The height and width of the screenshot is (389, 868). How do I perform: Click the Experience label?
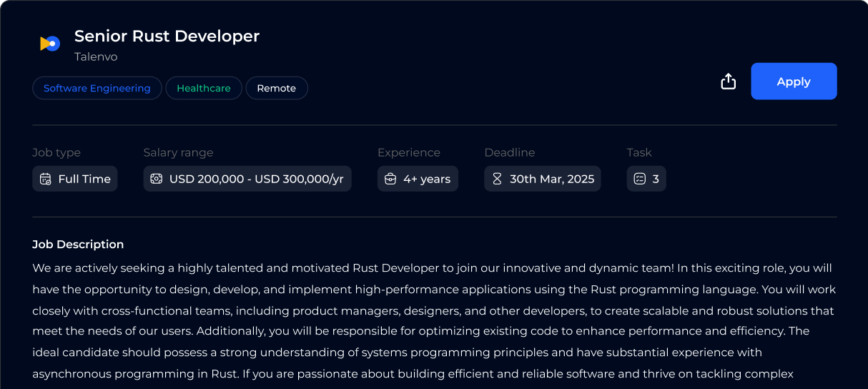409,152
